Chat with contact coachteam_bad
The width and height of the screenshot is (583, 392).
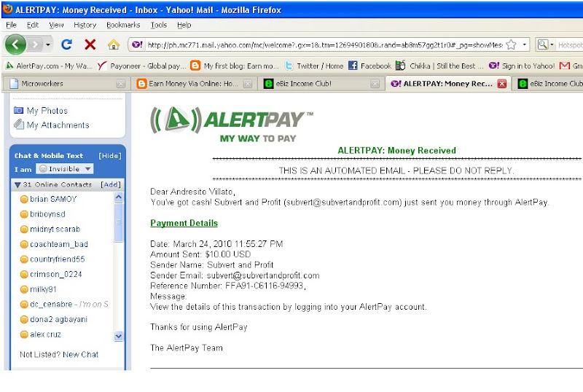[59, 244]
